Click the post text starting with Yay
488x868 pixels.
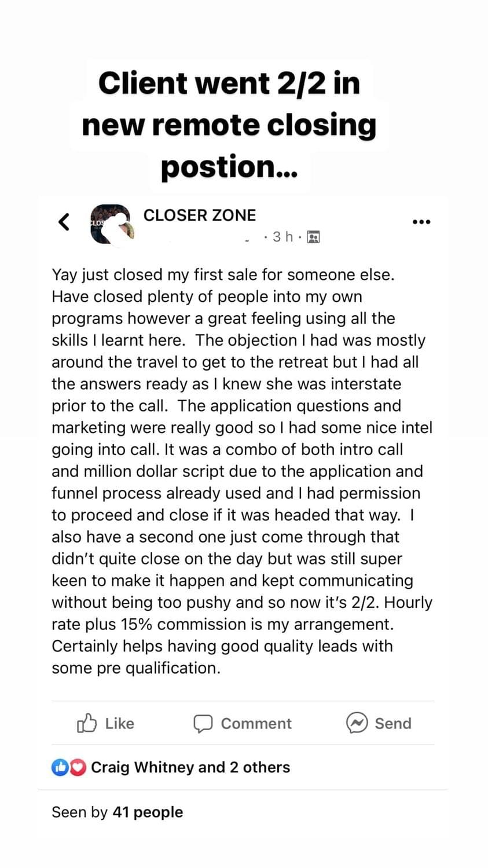point(223,274)
